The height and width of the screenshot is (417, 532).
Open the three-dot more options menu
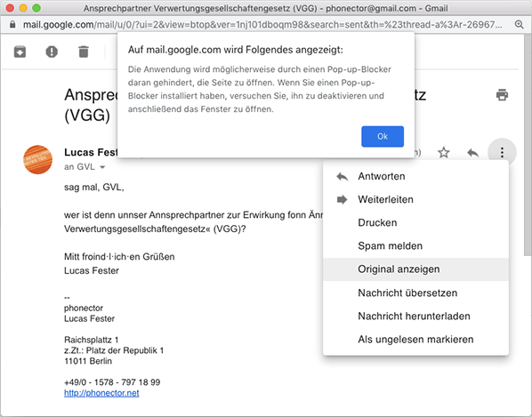502,153
